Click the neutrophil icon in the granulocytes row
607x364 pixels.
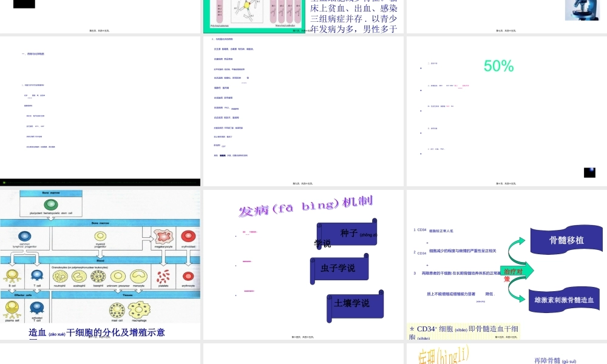(x=61, y=275)
